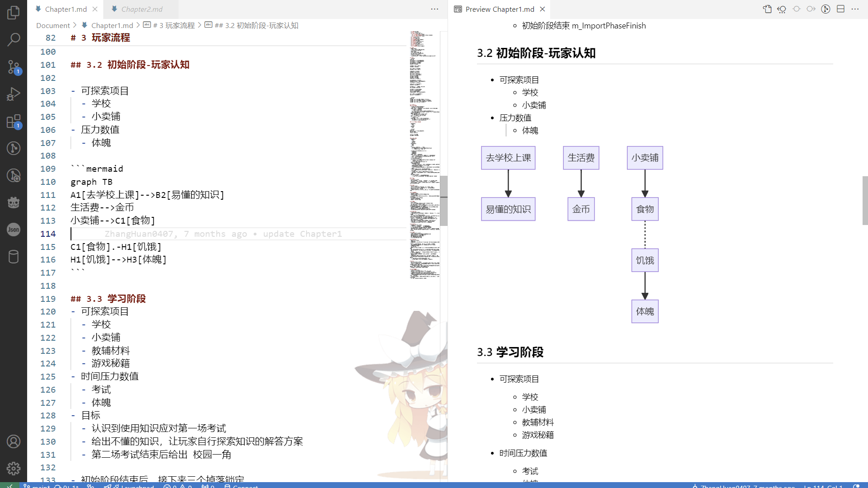The height and width of the screenshot is (488, 868).
Task: Click the Json icon in the activity bar
Action: click(14, 230)
